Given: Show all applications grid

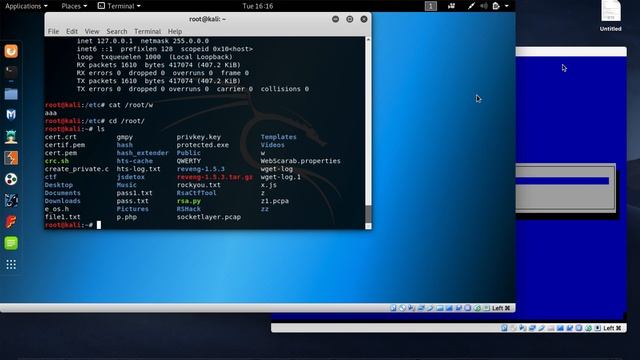Looking at the screenshot, I should (x=11, y=264).
